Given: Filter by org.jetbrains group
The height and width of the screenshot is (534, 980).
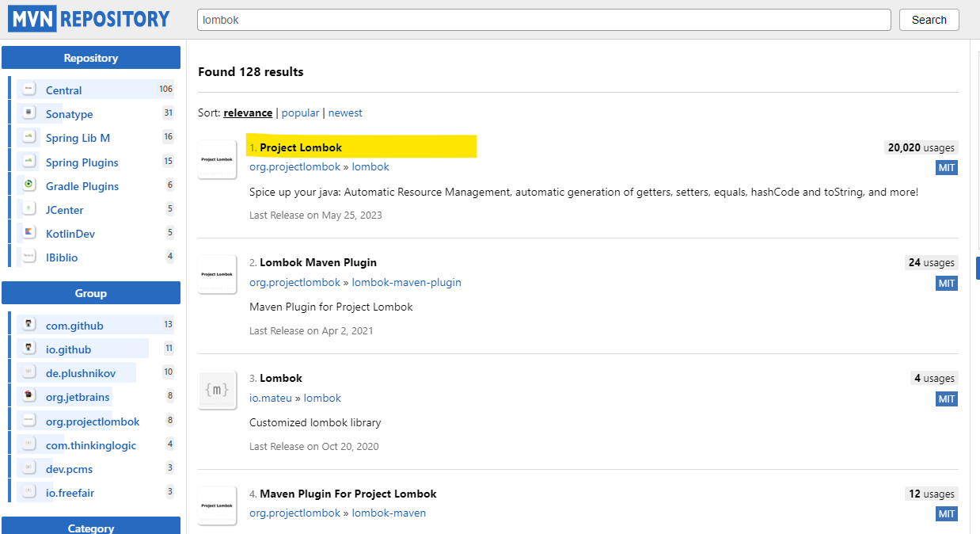Looking at the screenshot, I should tap(78, 397).
